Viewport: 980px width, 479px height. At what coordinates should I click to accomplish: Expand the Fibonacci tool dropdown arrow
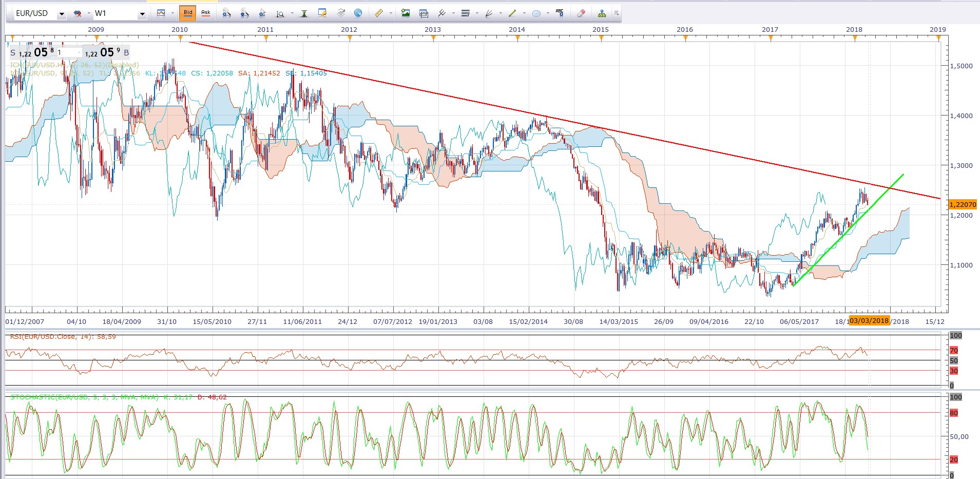pyautogui.click(x=477, y=13)
